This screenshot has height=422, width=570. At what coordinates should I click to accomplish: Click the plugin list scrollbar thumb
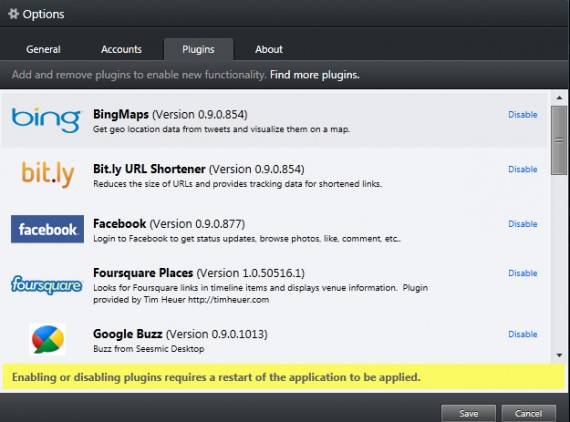point(559,140)
